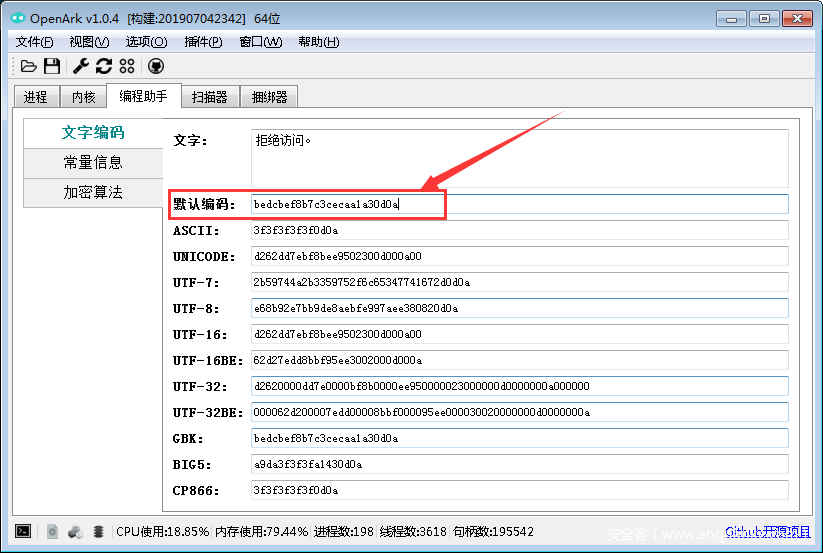Switch to the 扫描器 tab
Viewport: 823px width, 553px height.
(x=210, y=97)
